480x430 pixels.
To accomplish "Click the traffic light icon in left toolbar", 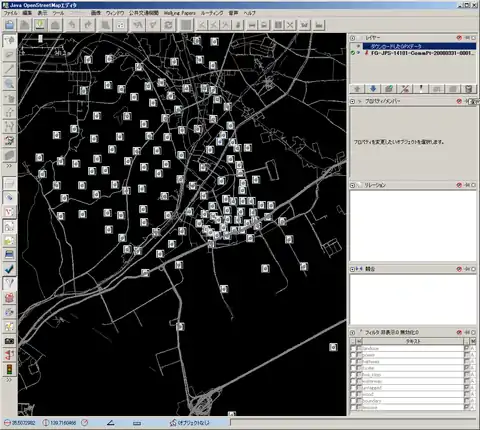I will [10, 369].
